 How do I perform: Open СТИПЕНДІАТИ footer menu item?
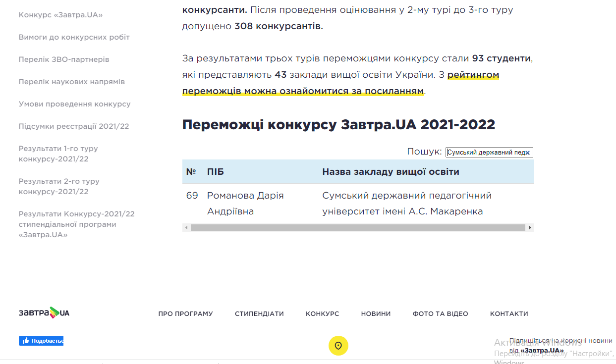[259, 313]
